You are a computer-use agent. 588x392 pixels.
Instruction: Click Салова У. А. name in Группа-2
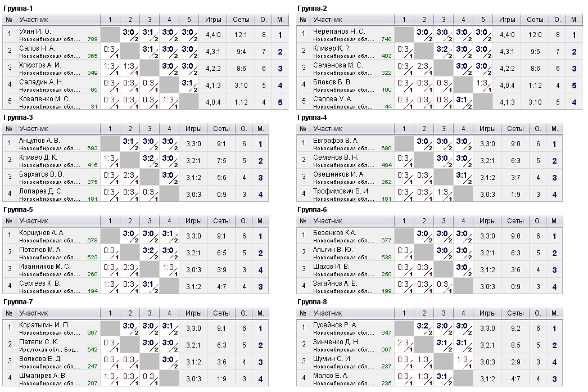[332, 99]
